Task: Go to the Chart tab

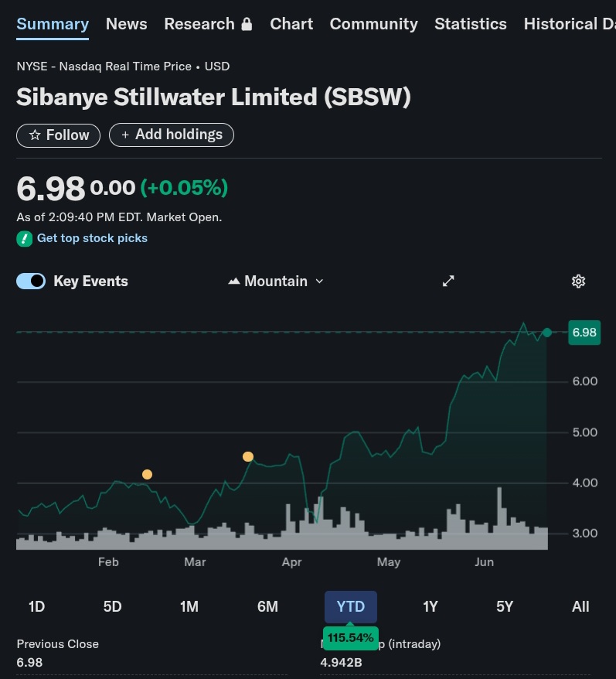Action: (291, 24)
